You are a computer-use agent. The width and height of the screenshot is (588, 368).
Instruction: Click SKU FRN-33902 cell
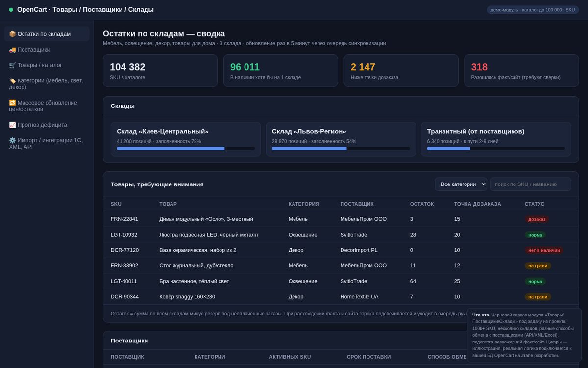point(124,265)
